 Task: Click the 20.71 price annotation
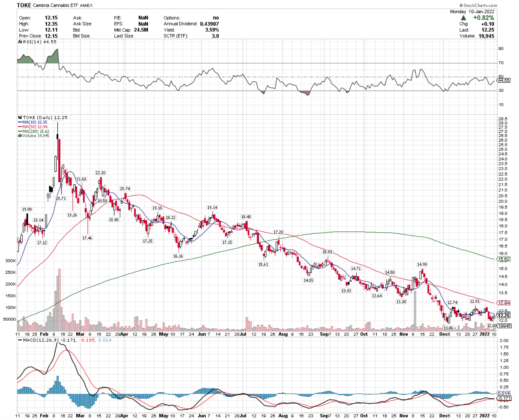(61, 198)
